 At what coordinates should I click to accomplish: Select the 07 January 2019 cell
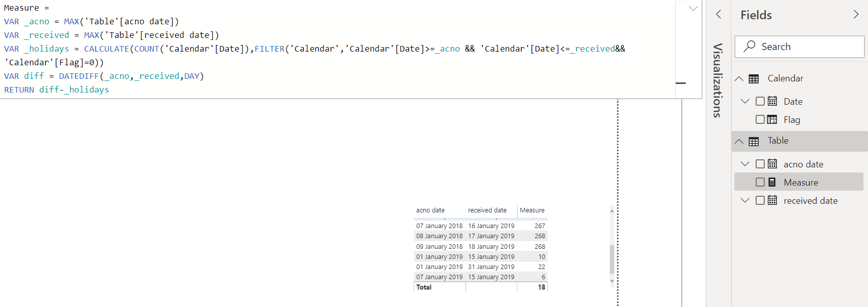pos(439,277)
